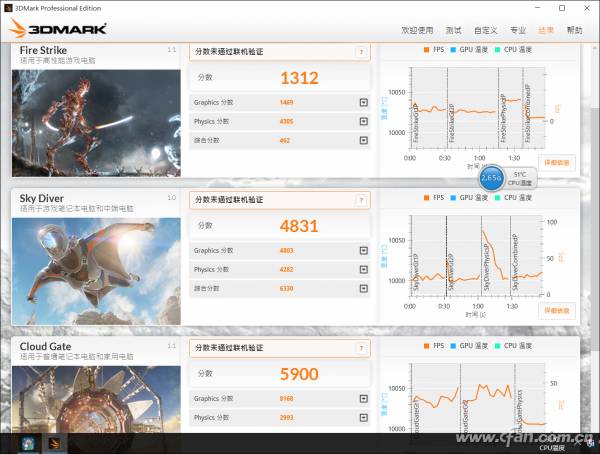Click the Sky Diver title
This screenshot has height=454, width=600.
tap(42, 199)
